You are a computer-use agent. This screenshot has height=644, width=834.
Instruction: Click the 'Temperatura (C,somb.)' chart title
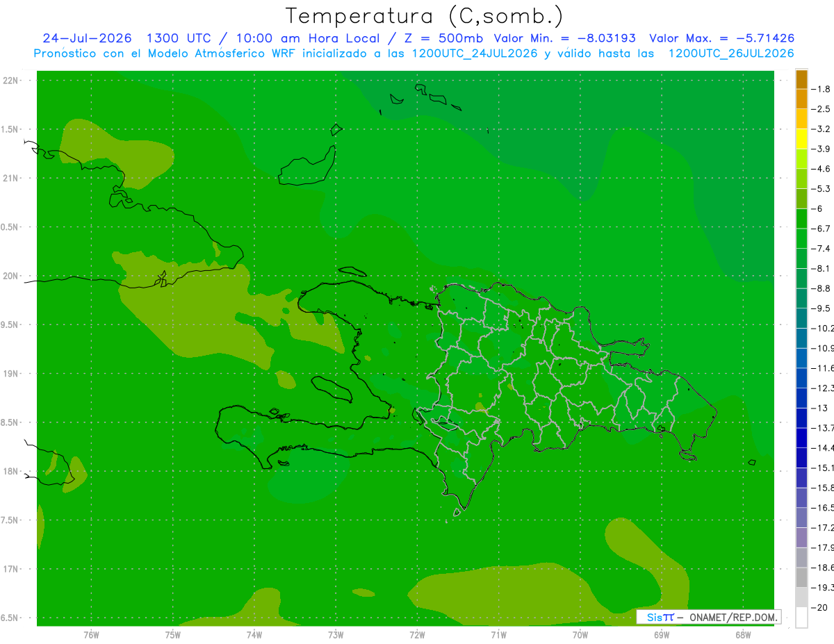424,16
